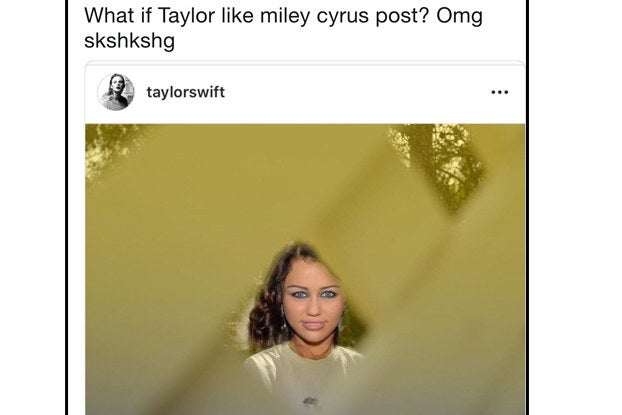Select the tweet text starting 'What if Taylor'
Viewport: 622px width, 415px height.
[283, 28]
